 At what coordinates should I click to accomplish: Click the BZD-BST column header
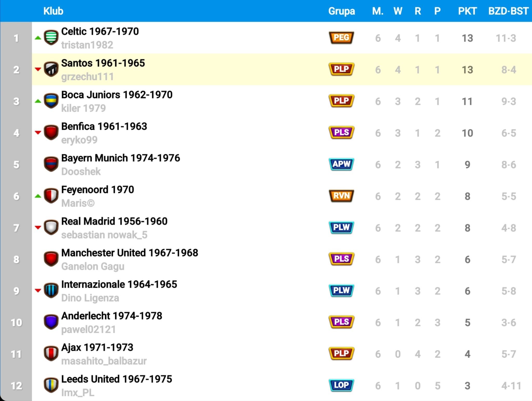click(x=508, y=11)
